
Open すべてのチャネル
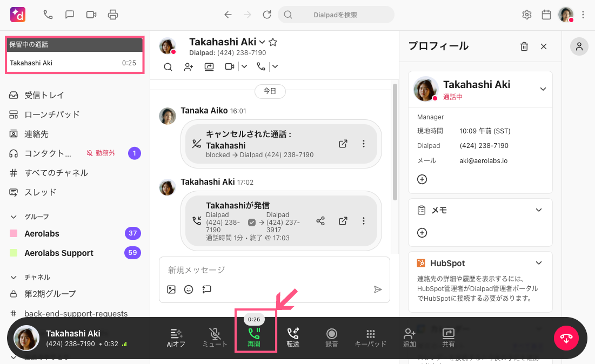point(49,173)
